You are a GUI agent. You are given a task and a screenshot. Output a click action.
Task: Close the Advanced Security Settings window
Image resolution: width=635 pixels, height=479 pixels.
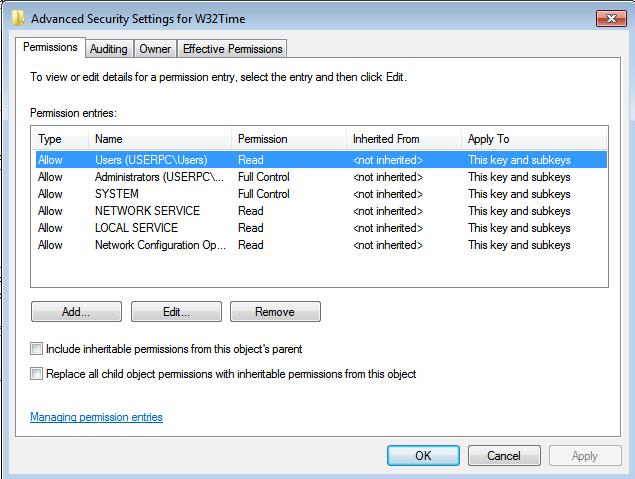(610, 18)
